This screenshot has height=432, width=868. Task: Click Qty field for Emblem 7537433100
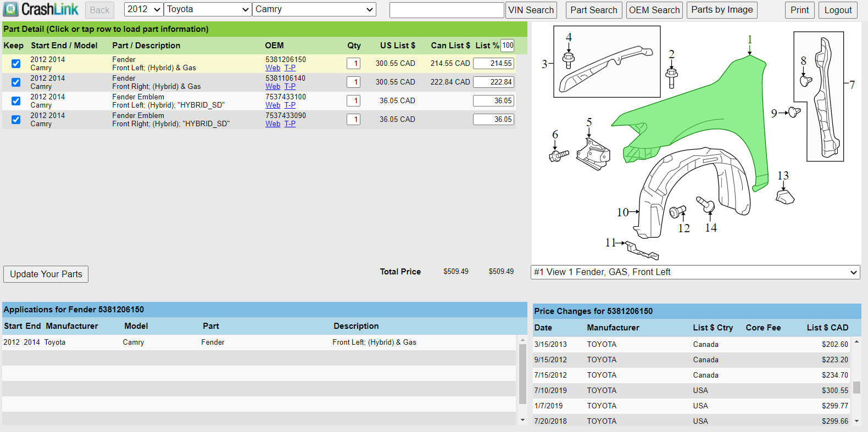click(x=353, y=101)
